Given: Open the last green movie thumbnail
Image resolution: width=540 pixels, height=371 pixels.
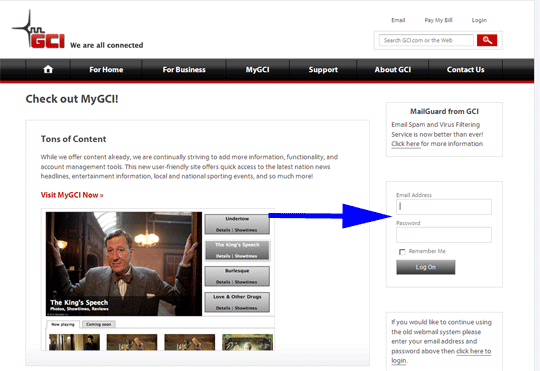Looking at the screenshot, I should pos(248,342).
